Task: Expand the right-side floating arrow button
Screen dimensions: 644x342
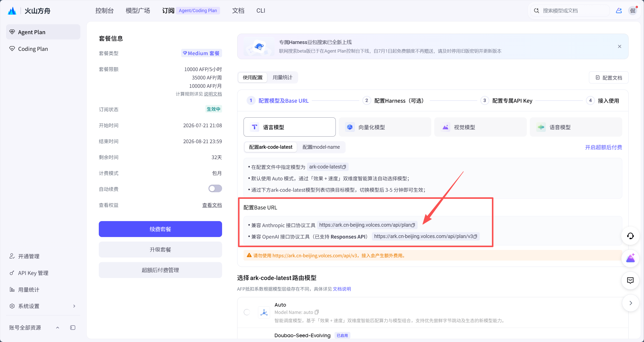Action: [x=631, y=303]
